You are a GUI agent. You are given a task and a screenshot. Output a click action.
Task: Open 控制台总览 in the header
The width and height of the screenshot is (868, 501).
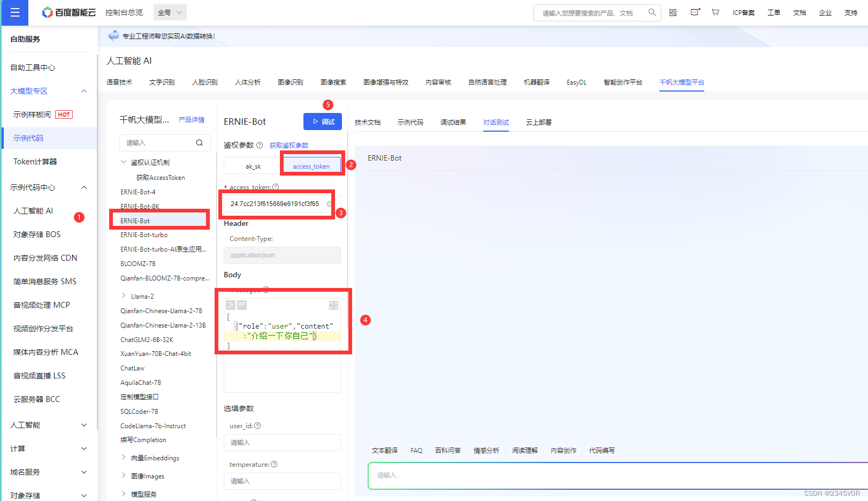pyautogui.click(x=124, y=12)
